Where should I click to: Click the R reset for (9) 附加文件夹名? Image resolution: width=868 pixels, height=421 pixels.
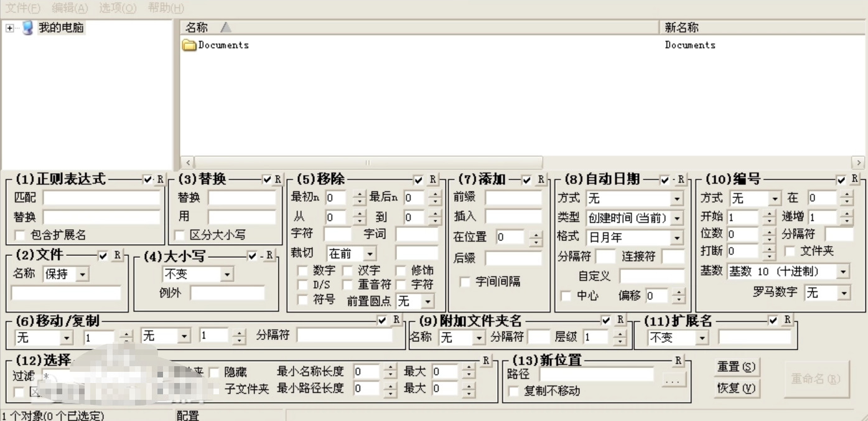click(620, 319)
